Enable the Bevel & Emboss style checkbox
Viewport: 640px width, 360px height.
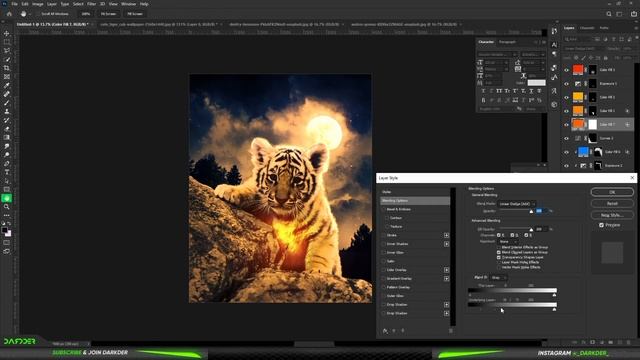[384, 209]
